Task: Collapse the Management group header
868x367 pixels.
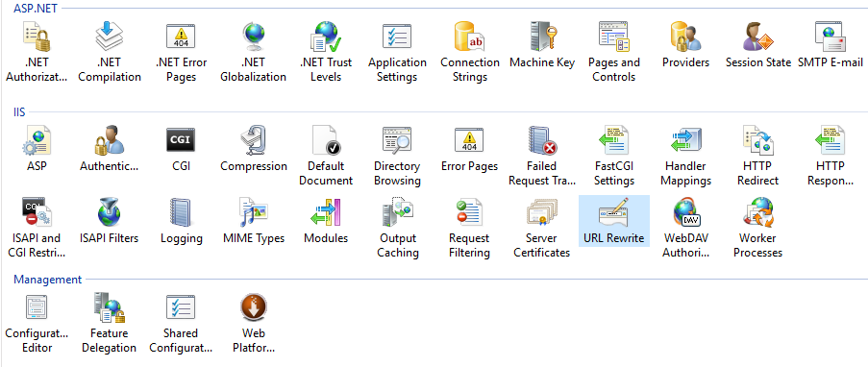Action: point(48,280)
